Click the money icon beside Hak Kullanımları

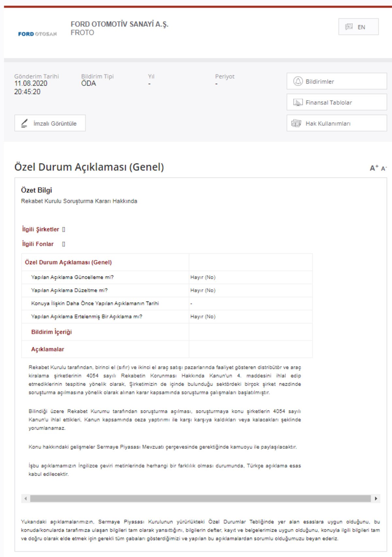(296, 123)
